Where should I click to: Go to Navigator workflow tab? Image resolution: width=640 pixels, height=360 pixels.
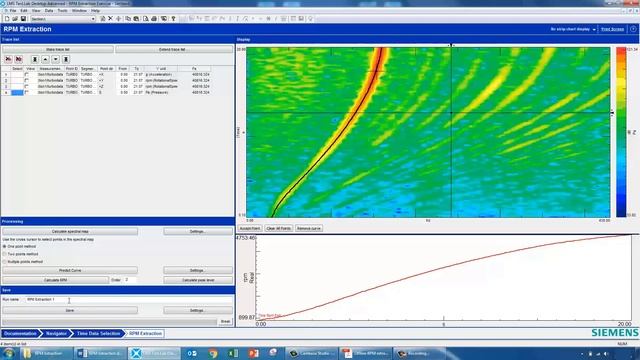56,333
